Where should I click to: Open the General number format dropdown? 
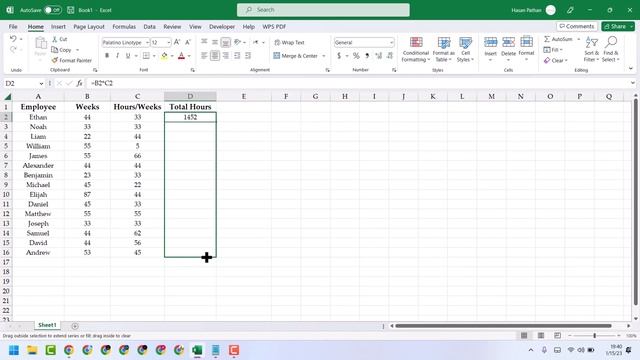pyautogui.click(x=391, y=42)
